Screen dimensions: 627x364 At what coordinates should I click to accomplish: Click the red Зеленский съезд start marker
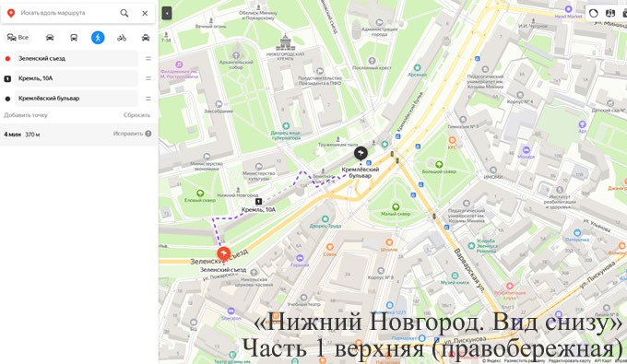point(223,253)
